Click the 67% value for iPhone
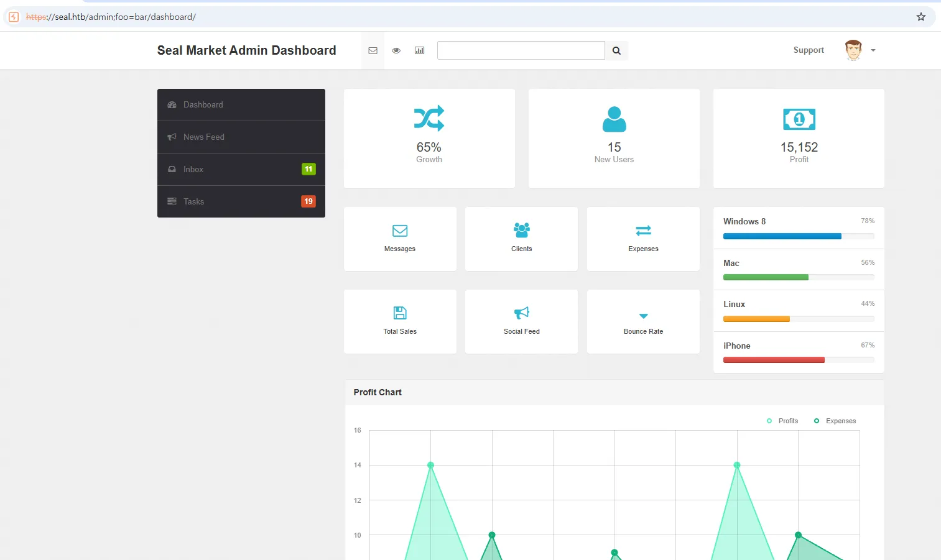 (x=868, y=345)
